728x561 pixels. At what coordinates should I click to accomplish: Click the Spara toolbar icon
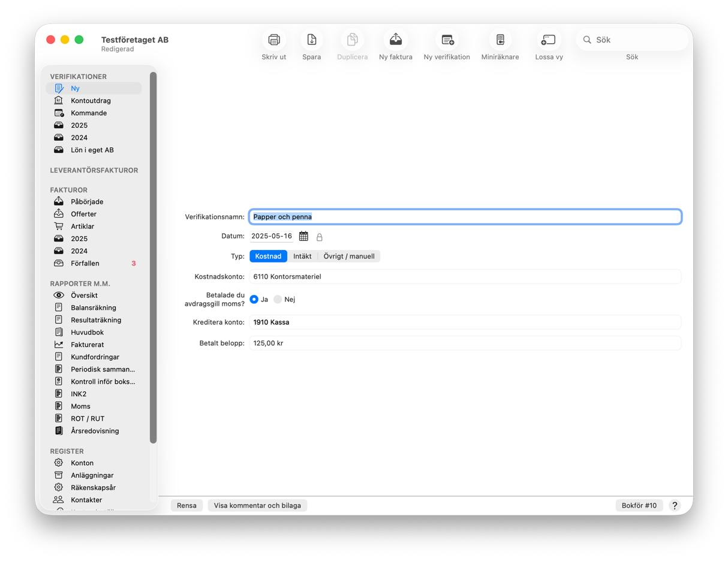(311, 40)
